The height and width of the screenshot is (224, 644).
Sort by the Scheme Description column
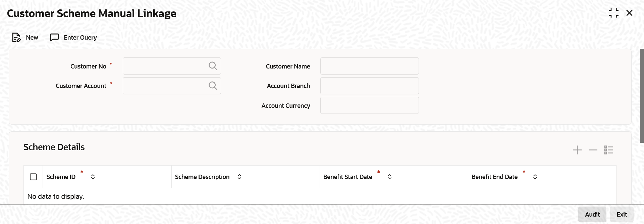(x=239, y=177)
